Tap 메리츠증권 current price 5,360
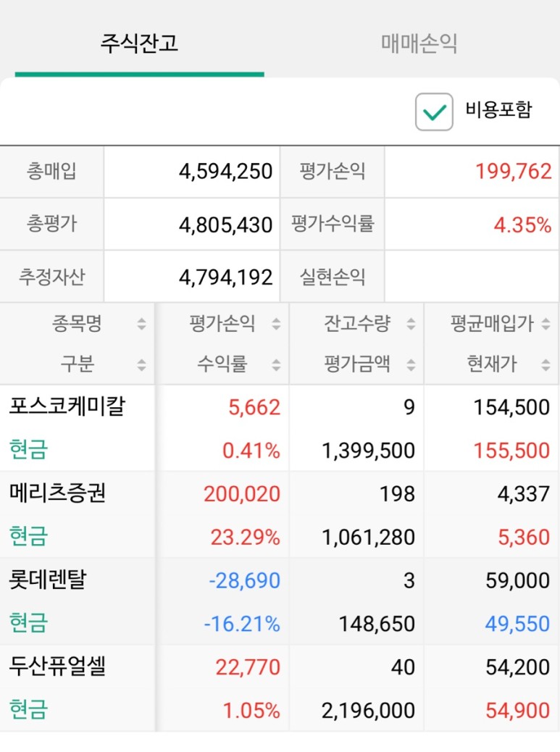Viewport: 560px width, 752px height. click(x=524, y=537)
